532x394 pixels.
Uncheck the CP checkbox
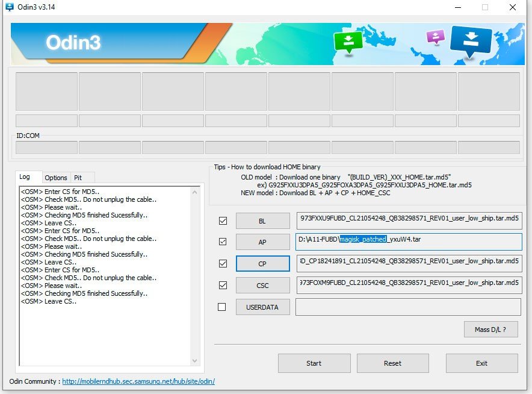223,264
